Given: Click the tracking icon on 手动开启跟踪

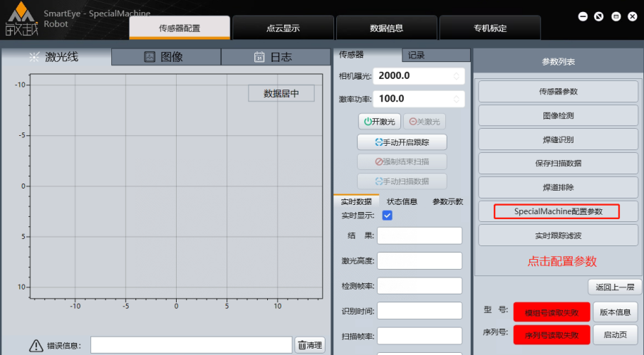Looking at the screenshot, I should pyautogui.click(x=379, y=142).
